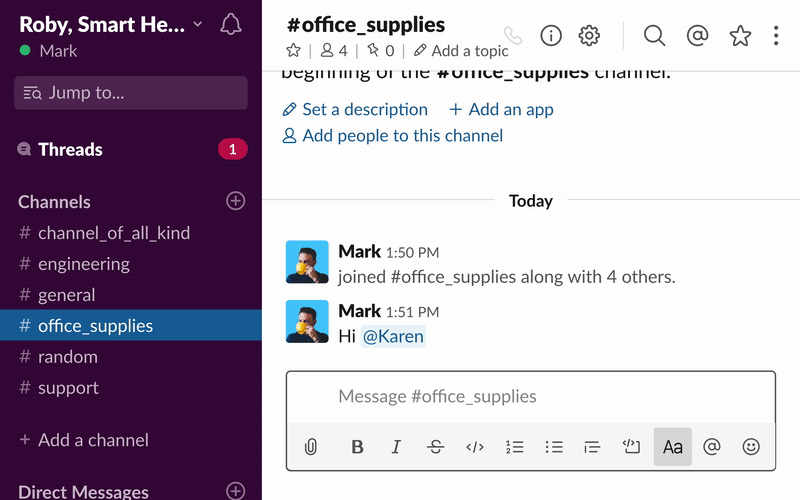Start a call with the phone icon
Viewport: 800px width, 500px height.
(513, 36)
